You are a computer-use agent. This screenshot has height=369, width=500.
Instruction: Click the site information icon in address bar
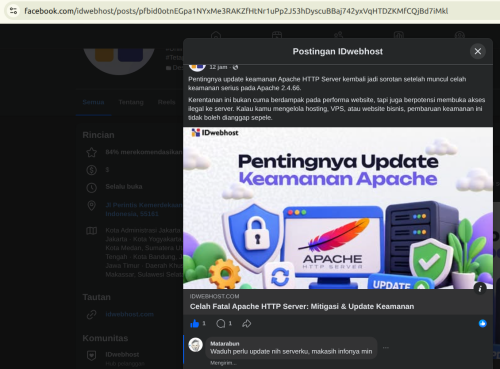tap(13, 11)
